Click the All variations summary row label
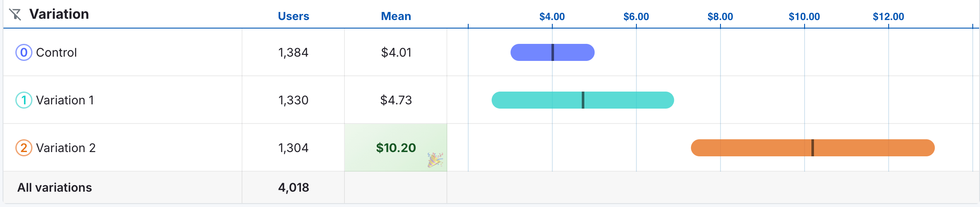Screen dimensions: 980x207 (x=55, y=187)
